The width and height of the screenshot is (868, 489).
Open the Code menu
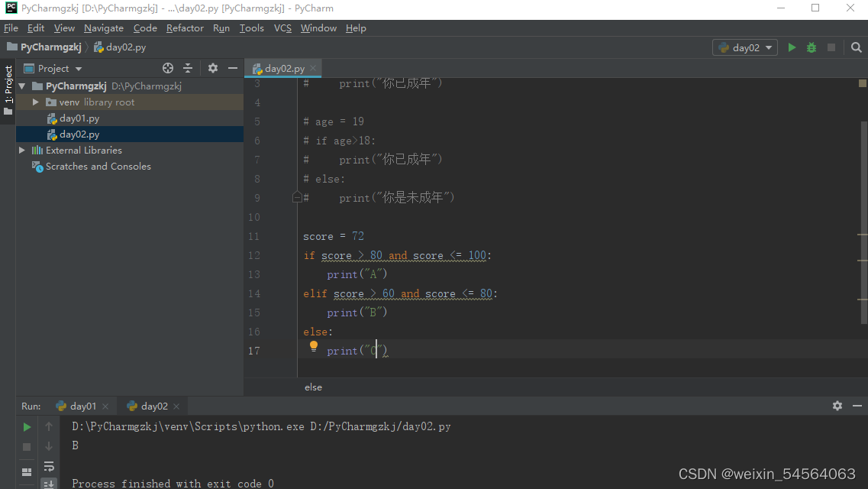click(145, 28)
